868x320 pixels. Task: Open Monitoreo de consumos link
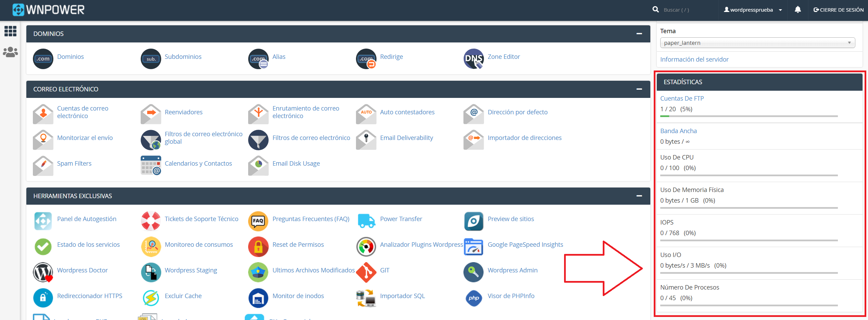pyautogui.click(x=199, y=244)
